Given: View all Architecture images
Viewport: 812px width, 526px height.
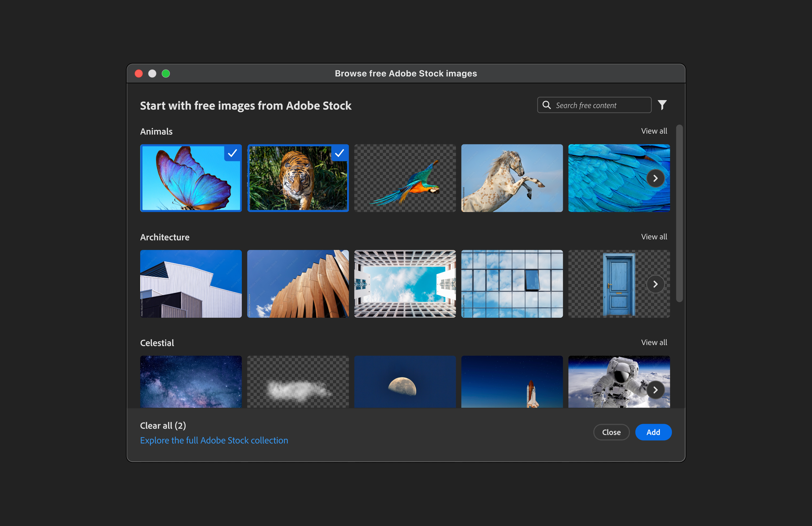Looking at the screenshot, I should (654, 237).
